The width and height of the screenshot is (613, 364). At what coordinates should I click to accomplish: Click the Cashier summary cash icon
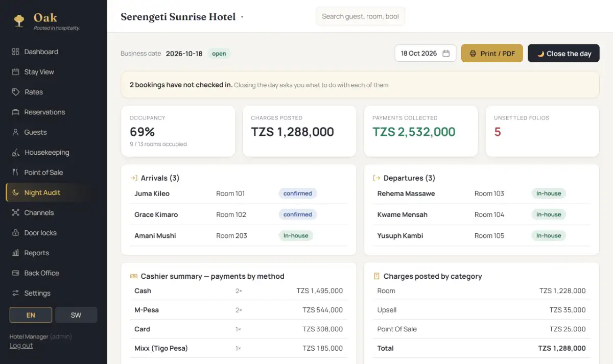pos(134,276)
